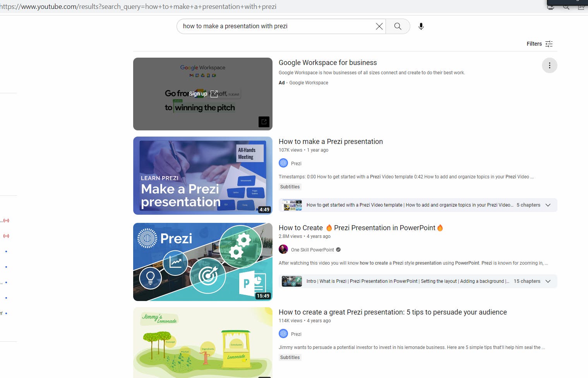Image resolution: width=588 pixels, height=378 pixels.
Task: Open the video about 5 tips to persuade your audience
Action: [393, 312]
